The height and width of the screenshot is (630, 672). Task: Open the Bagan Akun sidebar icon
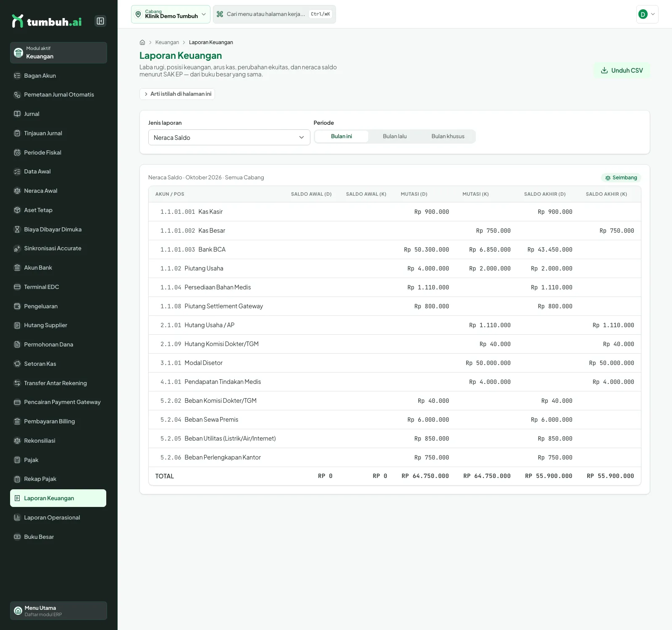pyautogui.click(x=17, y=76)
